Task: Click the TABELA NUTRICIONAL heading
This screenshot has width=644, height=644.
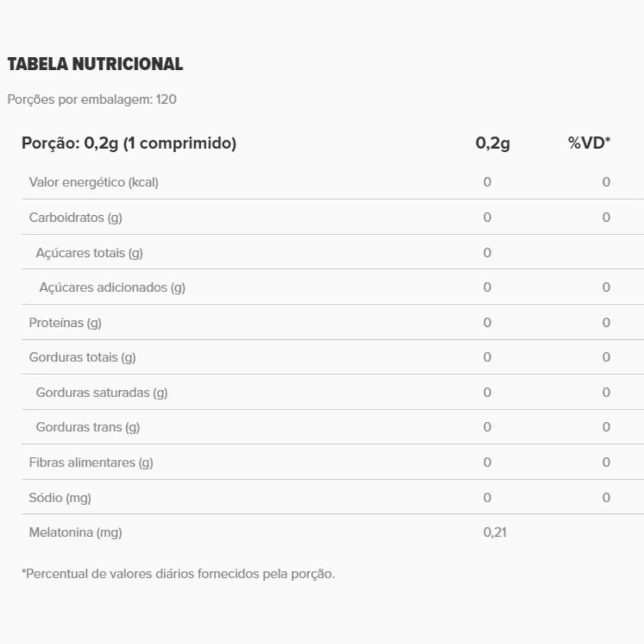Action: tap(95, 64)
